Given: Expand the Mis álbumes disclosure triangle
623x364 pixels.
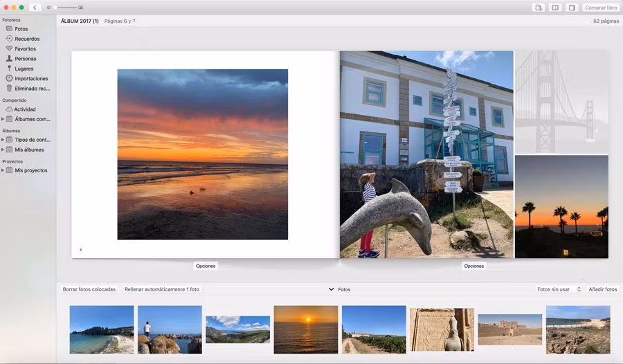Looking at the screenshot, I should tap(3, 149).
